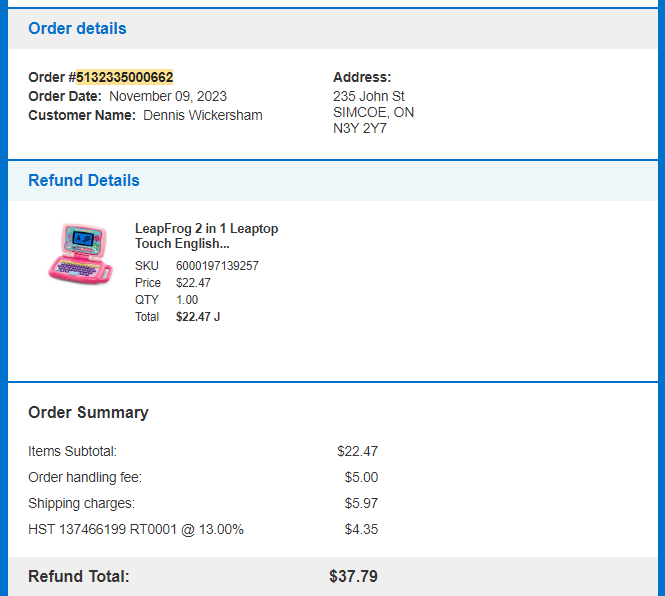This screenshot has height=596, width=665.
Task: Open the LeapFrog 2 in 1 Leaptop title
Action: point(207,236)
